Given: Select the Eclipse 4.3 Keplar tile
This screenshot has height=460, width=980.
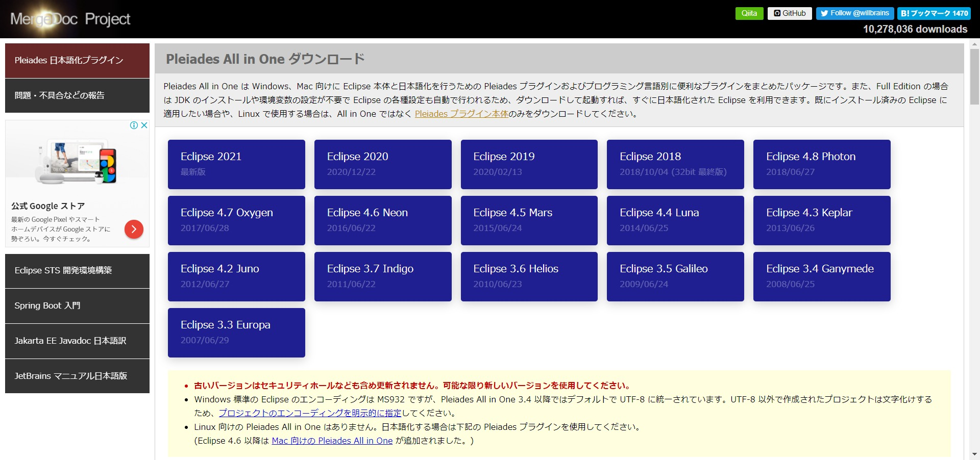Looking at the screenshot, I should tap(822, 220).
